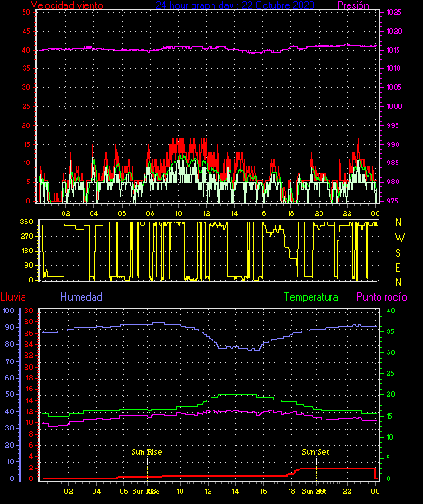423x504 pixels.
Task: Click the "Temperatura" legend label
Action: click(311, 297)
